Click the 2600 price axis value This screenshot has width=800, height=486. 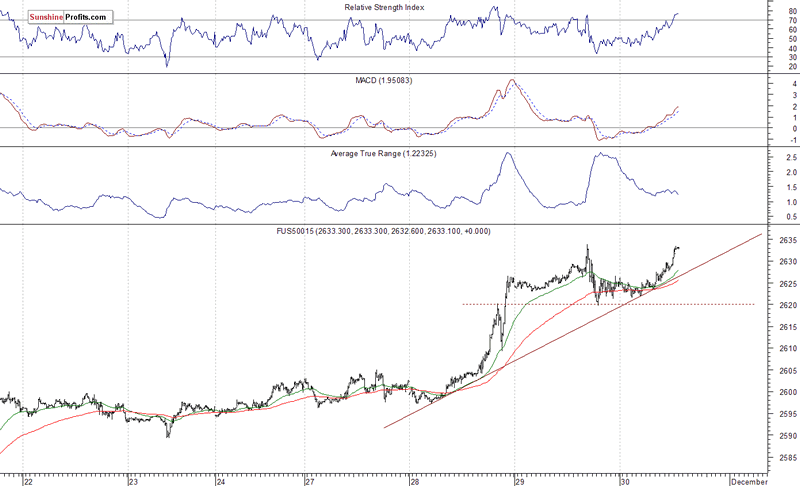tap(788, 392)
